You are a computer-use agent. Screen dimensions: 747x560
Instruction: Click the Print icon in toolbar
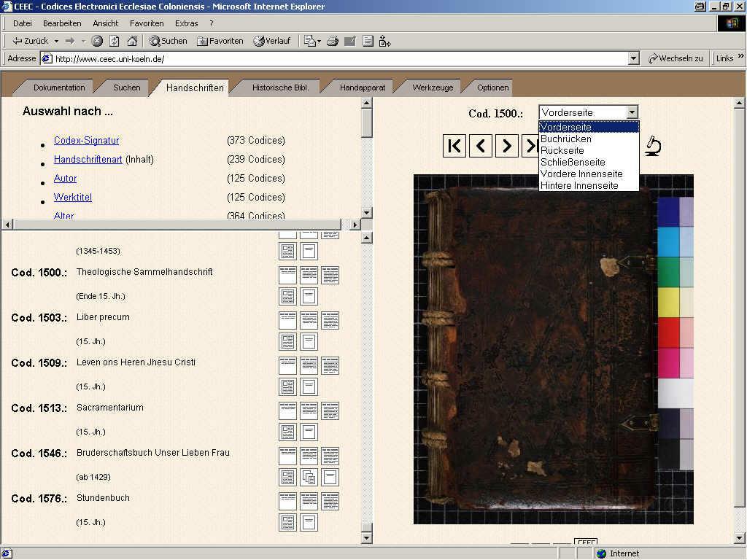333,42
